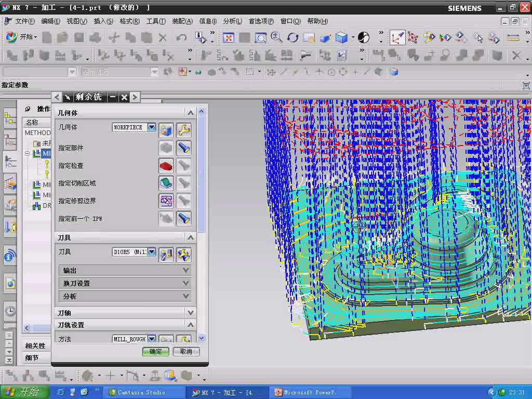The width and height of the screenshot is (532, 399).
Task: Click the edit tool icon in 刀具 row
Action: point(184,255)
